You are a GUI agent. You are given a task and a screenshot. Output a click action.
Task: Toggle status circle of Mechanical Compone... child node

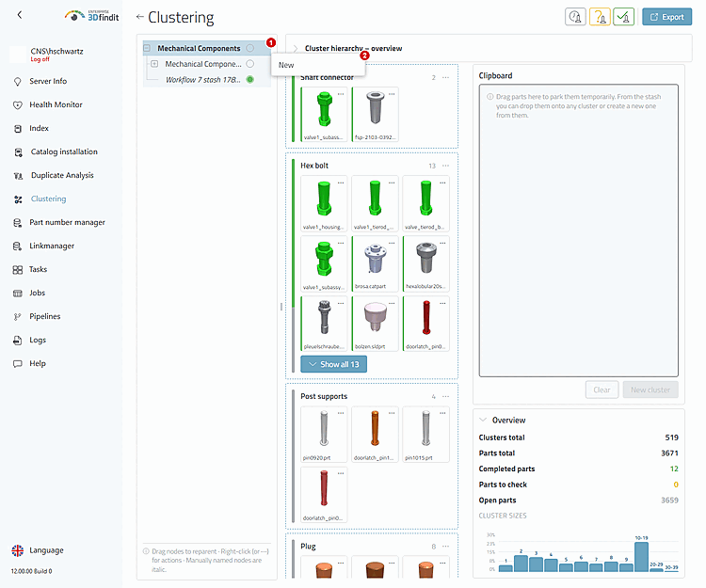pos(249,64)
